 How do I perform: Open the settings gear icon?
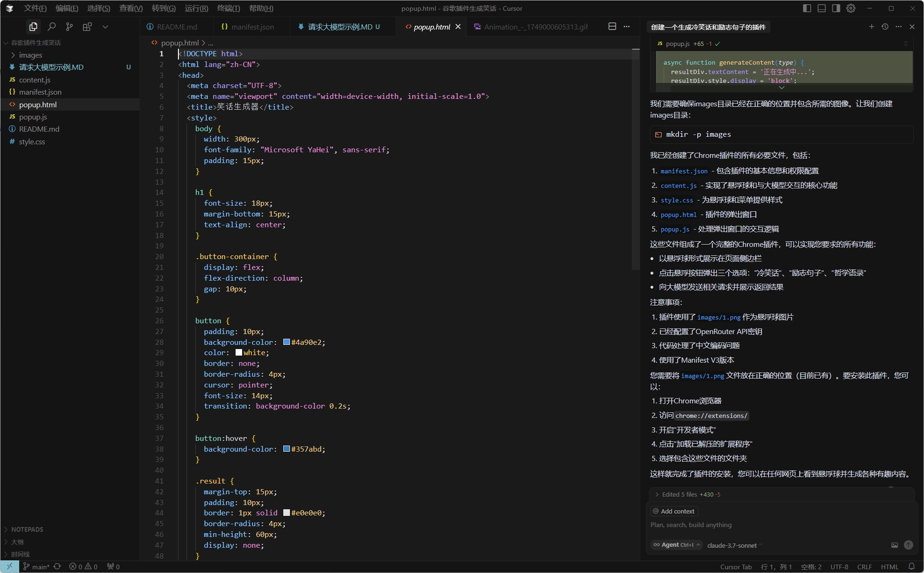pos(851,8)
